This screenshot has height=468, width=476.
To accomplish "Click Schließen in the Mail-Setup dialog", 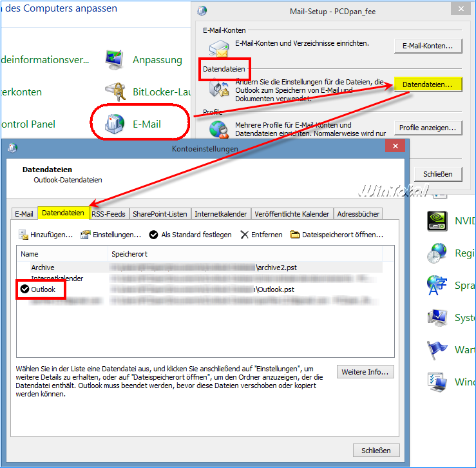I will tap(438, 174).
